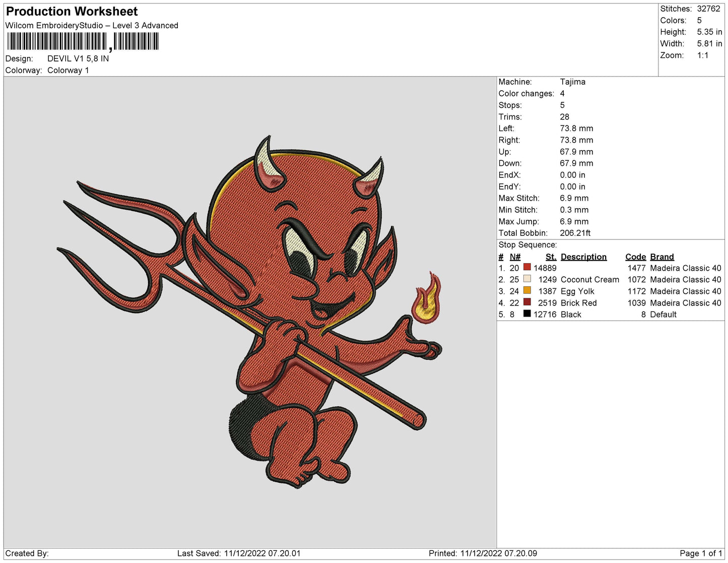Click the 'Egg Yolk' description
The height and width of the screenshot is (563, 728).
(x=577, y=291)
